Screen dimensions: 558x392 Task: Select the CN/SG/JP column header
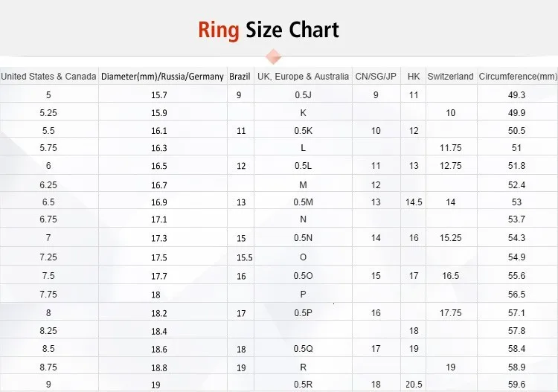(x=376, y=77)
